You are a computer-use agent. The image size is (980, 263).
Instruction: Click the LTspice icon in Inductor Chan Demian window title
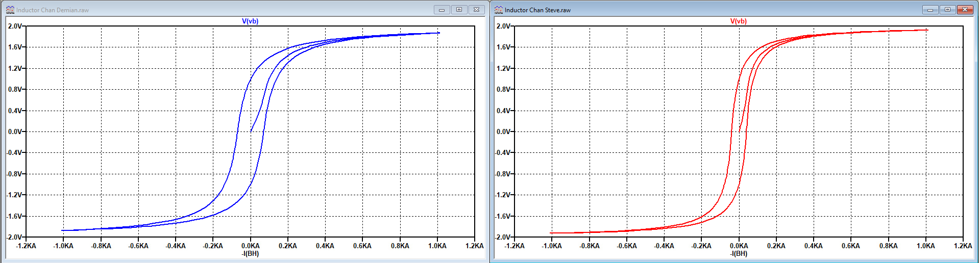(x=10, y=10)
